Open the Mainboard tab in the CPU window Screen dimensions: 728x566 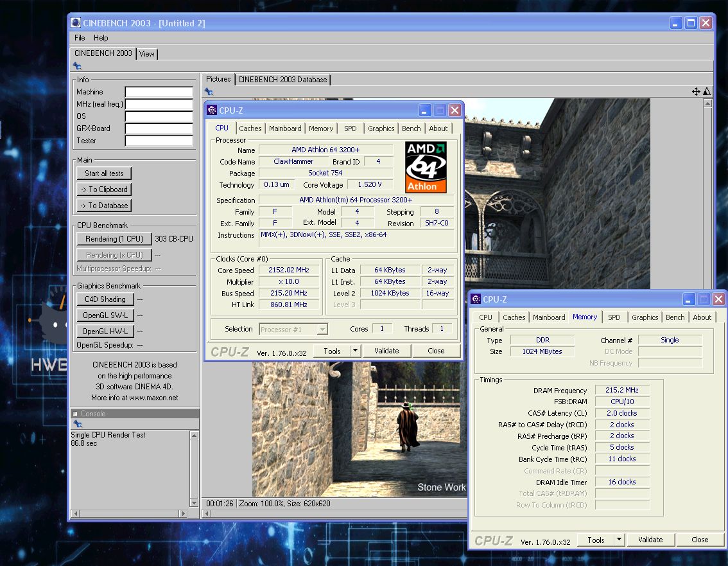pos(285,128)
